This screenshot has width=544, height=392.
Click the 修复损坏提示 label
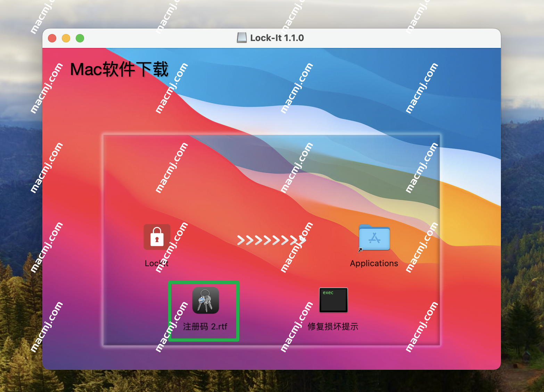click(x=333, y=327)
